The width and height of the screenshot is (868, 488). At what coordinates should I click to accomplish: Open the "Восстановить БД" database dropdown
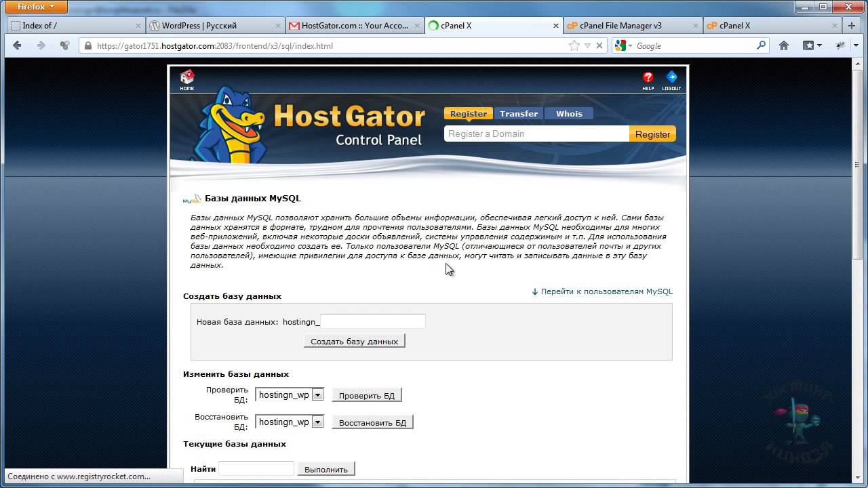point(290,422)
